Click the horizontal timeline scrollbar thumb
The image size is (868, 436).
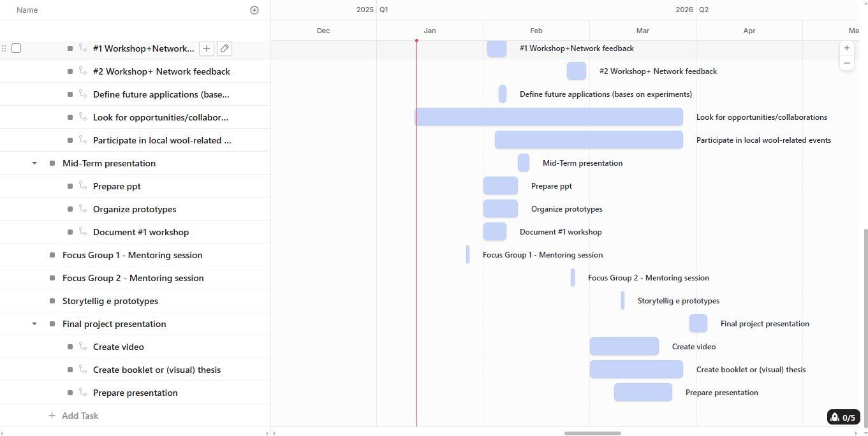tap(592, 433)
